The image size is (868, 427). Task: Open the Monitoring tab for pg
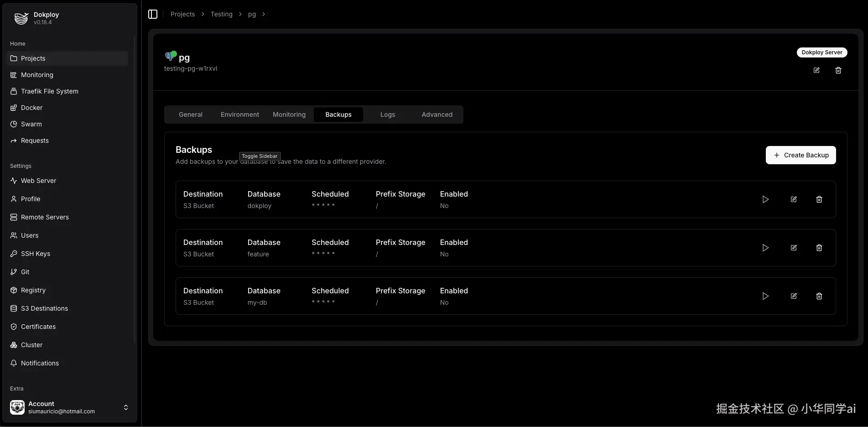[x=289, y=115]
